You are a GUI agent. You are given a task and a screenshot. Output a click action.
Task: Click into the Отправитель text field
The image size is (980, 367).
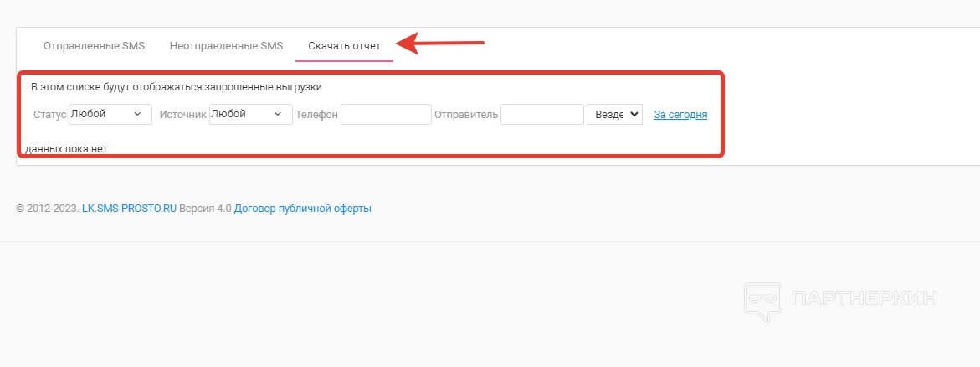click(541, 115)
